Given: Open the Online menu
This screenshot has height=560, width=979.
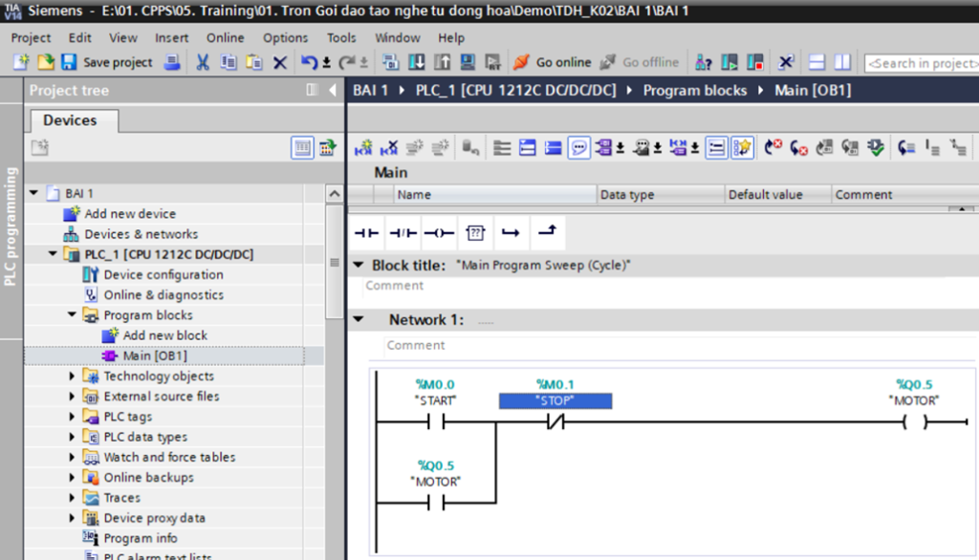Looking at the screenshot, I should point(225,38).
